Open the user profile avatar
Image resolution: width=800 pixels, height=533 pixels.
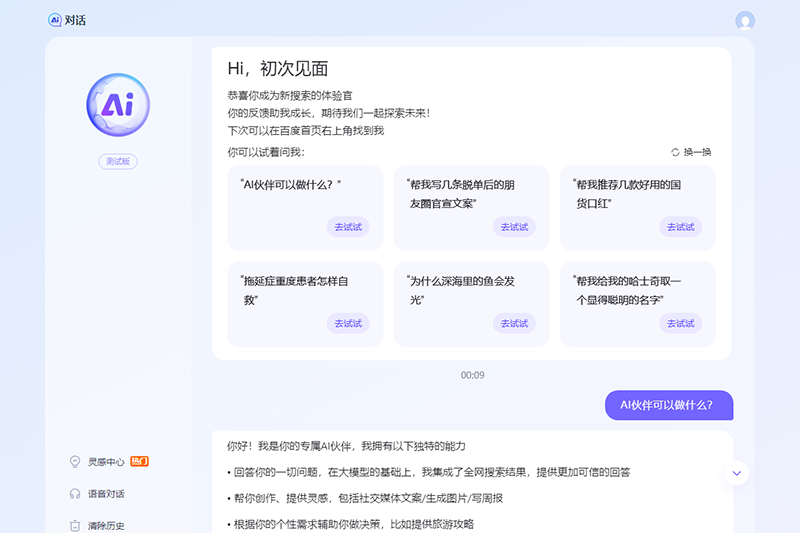point(745,21)
